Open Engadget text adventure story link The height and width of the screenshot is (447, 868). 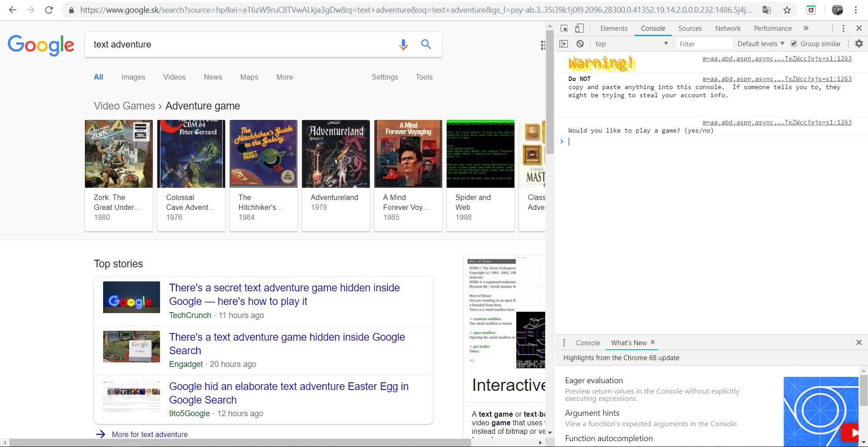tap(287, 344)
